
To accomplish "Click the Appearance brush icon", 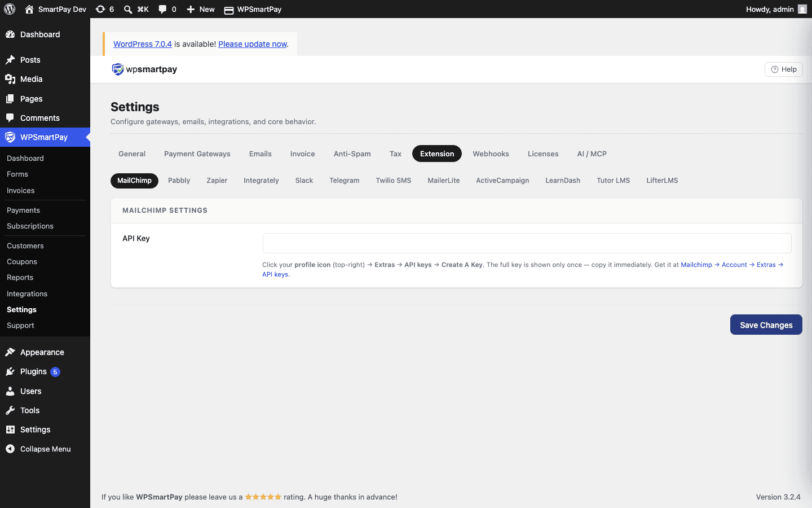I will click(10, 352).
